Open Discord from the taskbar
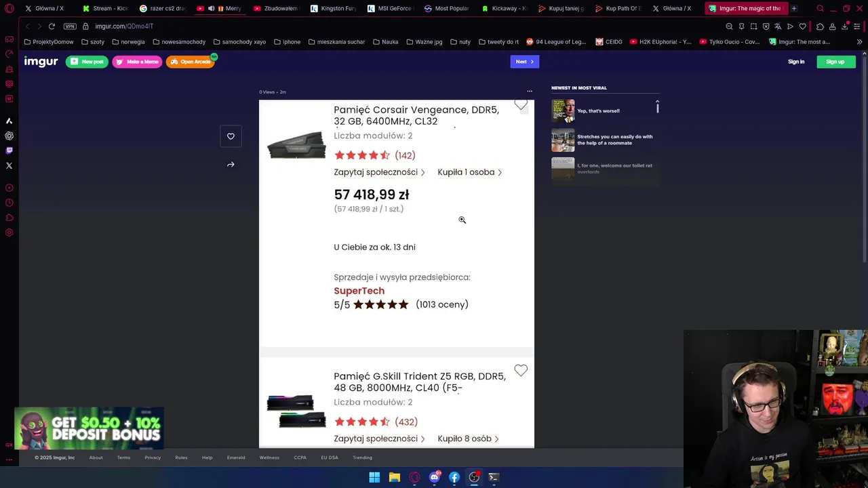This screenshot has height=488, width=868. click(434, 477)
